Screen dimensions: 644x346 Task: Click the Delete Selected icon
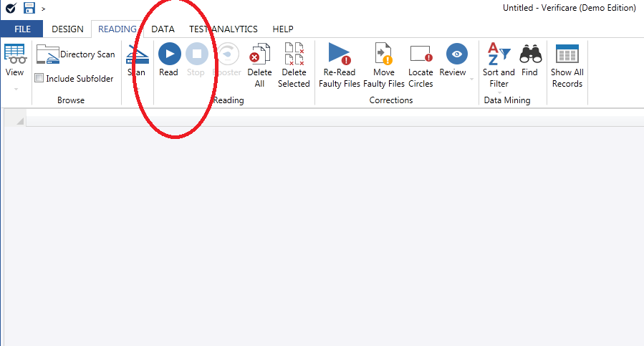tap(294, 54)
